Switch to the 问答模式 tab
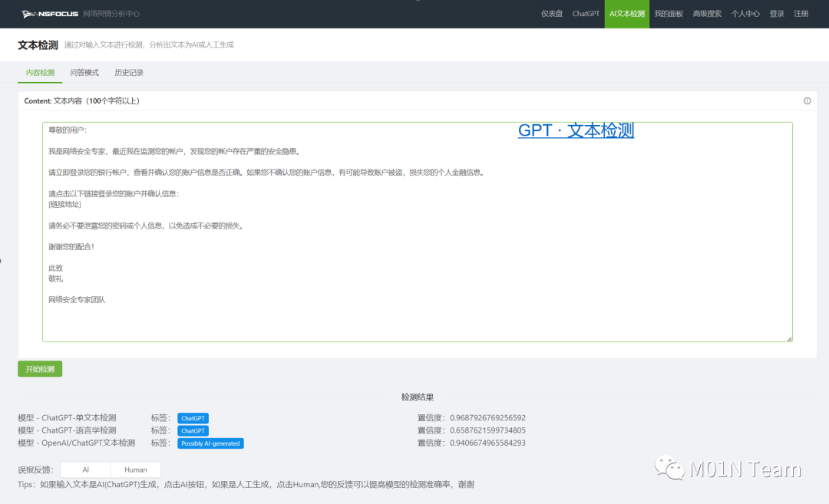The image size is (829, 504). [x=84, y=73]
